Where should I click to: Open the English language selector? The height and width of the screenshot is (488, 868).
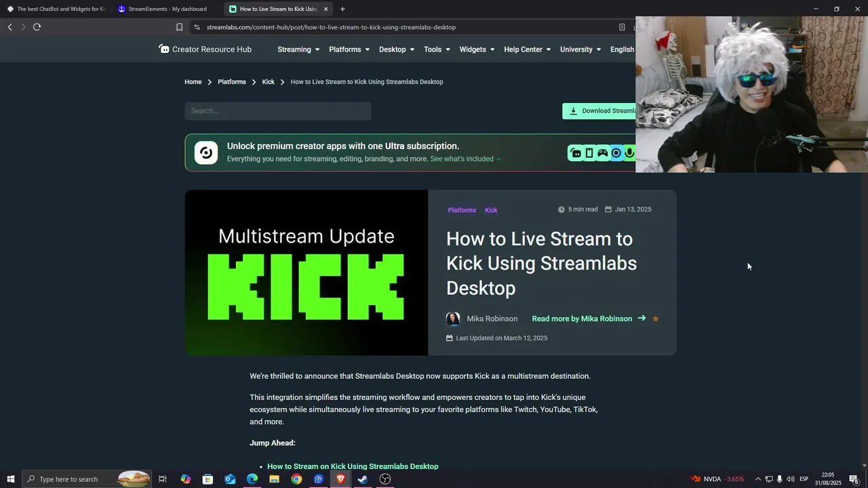point(623,49)
